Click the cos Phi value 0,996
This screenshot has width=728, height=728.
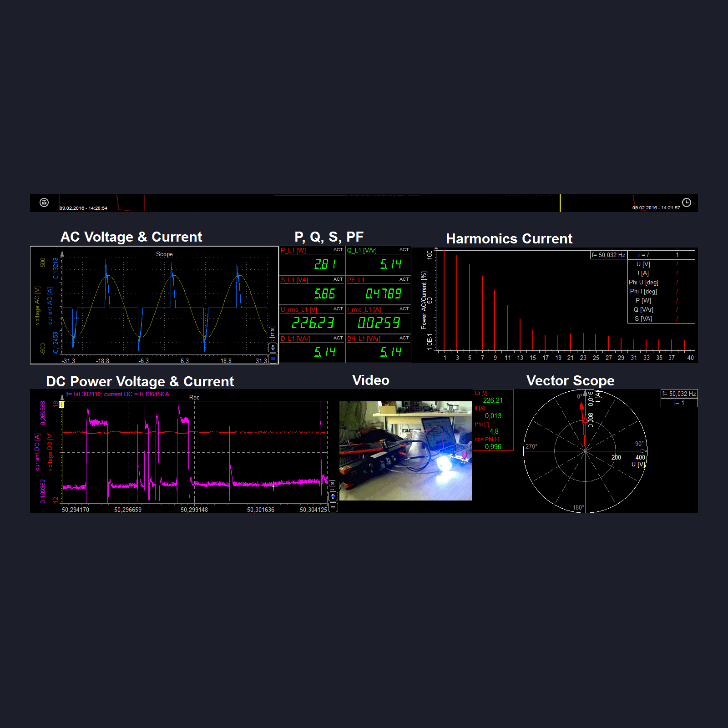pyautogui.click(x=493, y=447)
